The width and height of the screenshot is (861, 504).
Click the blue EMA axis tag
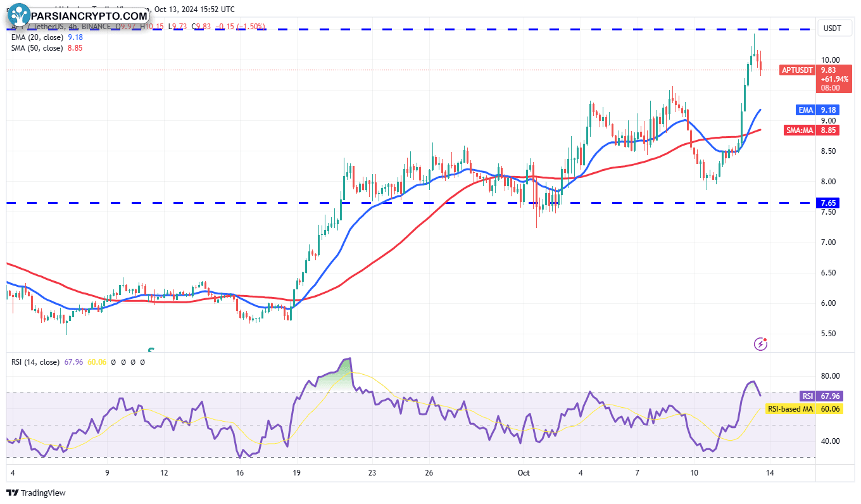click(x=805, y=110)
